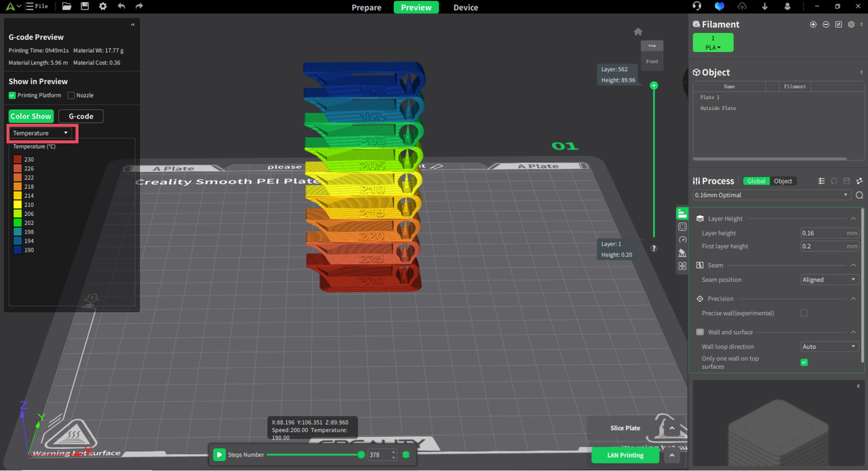Click the search icon next to the process profile
This screenshot has width=868, height=471.
[x=859, y=195]
